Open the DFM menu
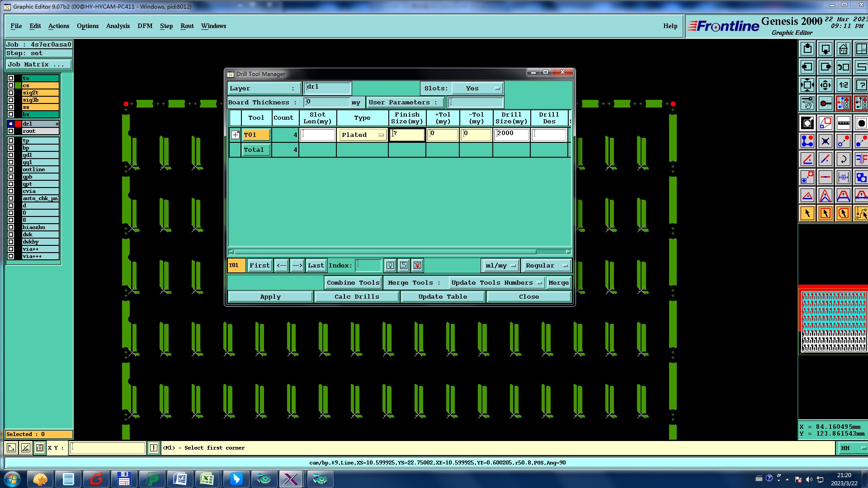 tap(145, 26)
